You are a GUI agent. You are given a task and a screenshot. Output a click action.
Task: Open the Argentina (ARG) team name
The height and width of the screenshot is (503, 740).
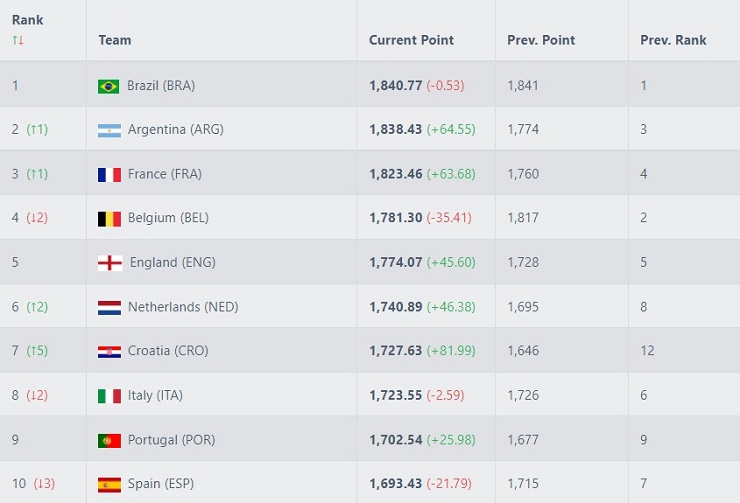point(176,129)
